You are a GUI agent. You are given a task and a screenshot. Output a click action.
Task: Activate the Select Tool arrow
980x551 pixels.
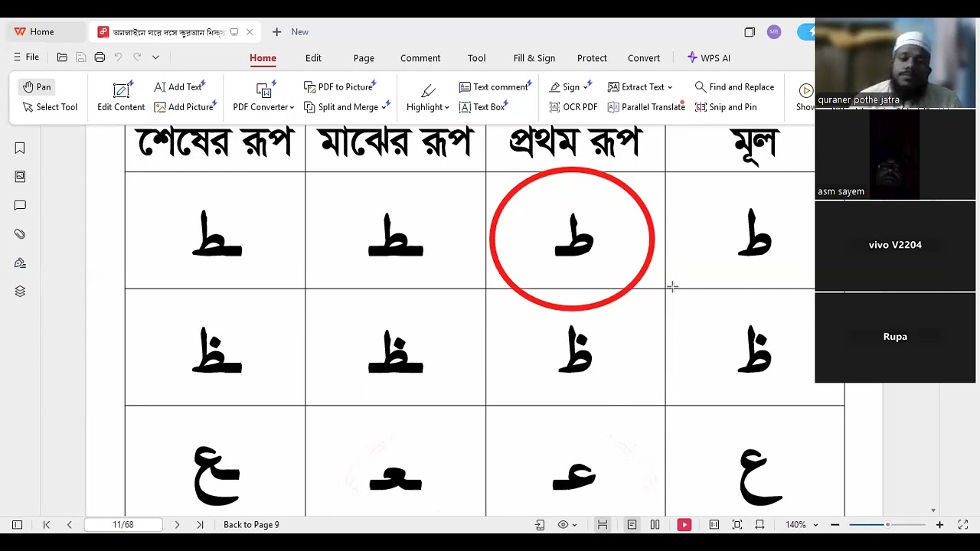click(50, 107)
